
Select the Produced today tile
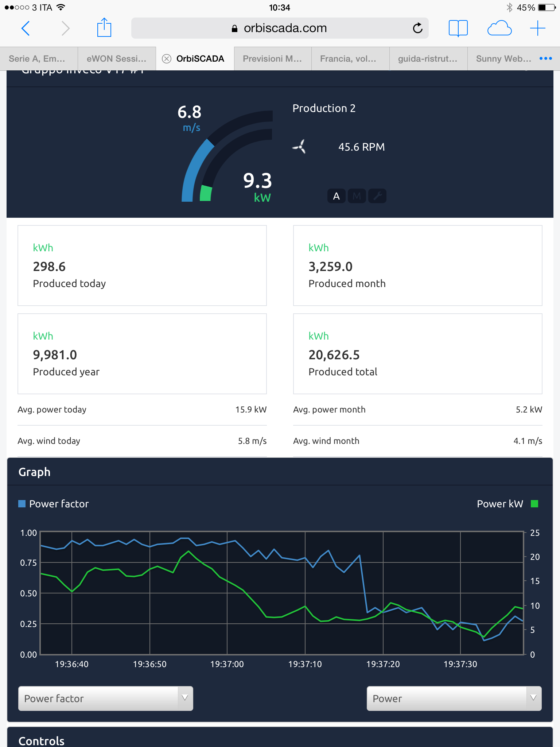(142, 266)
